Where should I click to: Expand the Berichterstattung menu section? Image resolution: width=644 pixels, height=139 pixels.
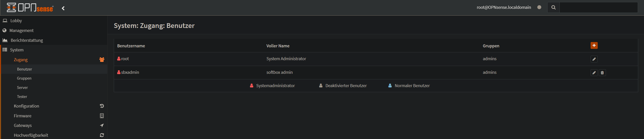pos(27,40)
